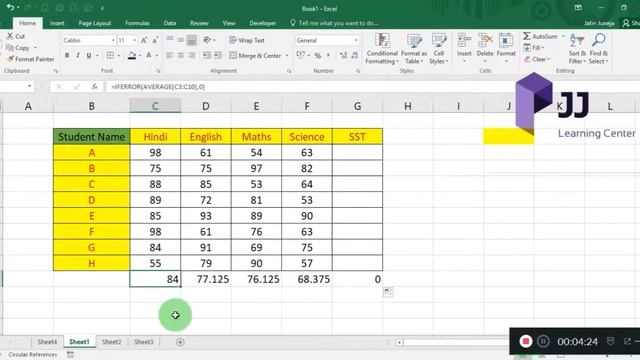Click the Decrease Font Size icon

pyautogui.click(x=155, y=40)
